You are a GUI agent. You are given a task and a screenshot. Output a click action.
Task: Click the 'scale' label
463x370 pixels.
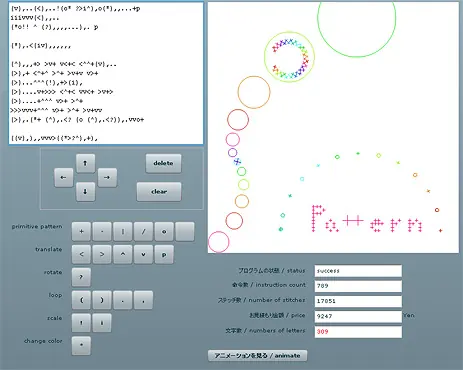55,318
